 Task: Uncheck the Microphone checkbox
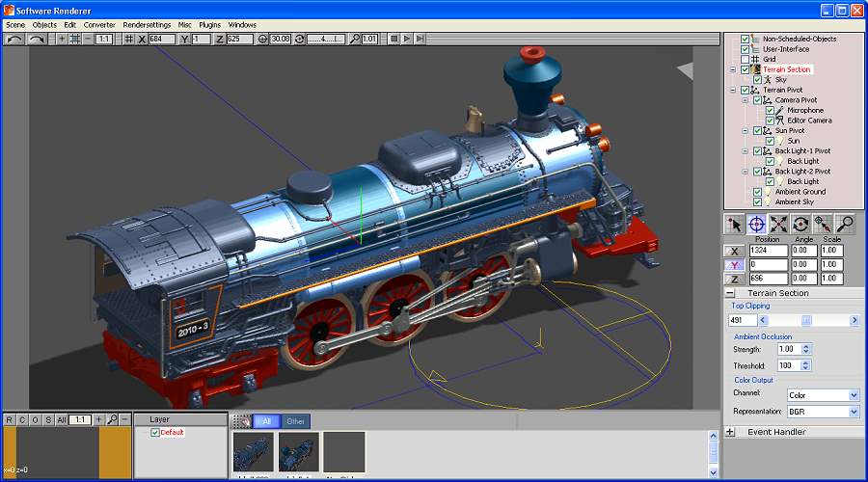click(x=770, y=110)
